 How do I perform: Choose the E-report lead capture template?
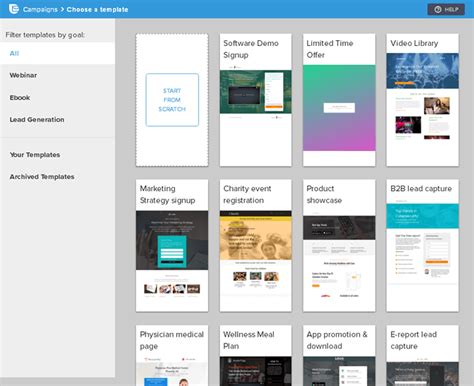423,356
